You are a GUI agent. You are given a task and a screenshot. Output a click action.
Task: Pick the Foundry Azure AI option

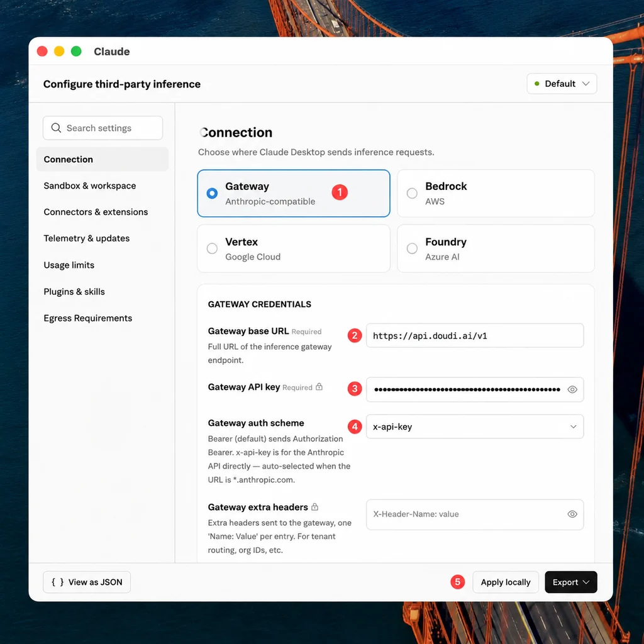point(496,248)
